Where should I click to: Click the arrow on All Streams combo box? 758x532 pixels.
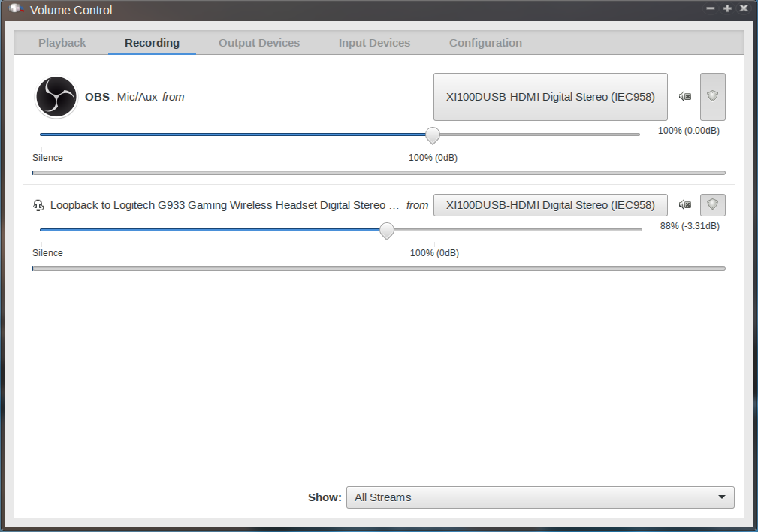pyautogui.click(x=721, y=497)
